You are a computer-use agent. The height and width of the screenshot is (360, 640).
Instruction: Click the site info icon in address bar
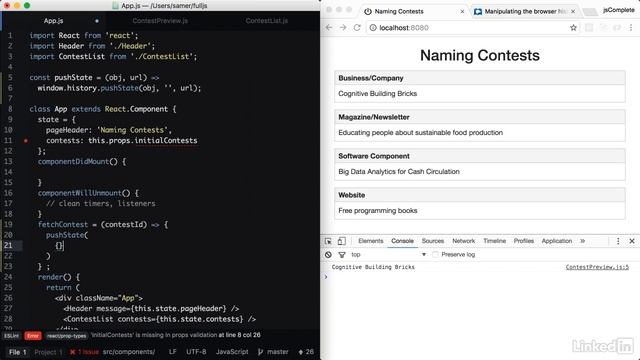373,27
